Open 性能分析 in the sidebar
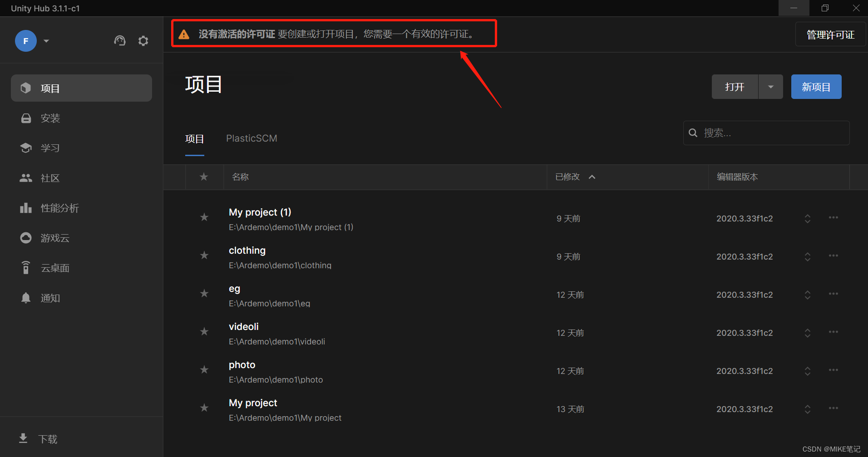The image size is (868, 457). coord(81,208)
